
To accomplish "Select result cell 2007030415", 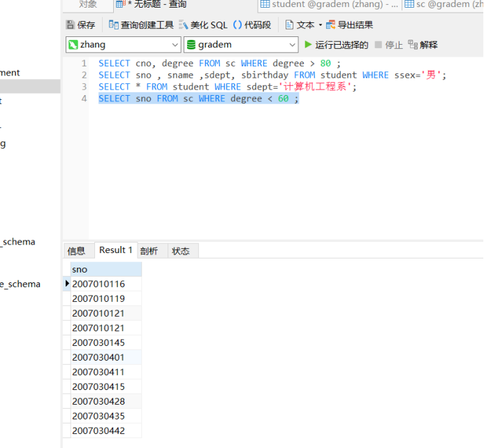I will 106,386.
